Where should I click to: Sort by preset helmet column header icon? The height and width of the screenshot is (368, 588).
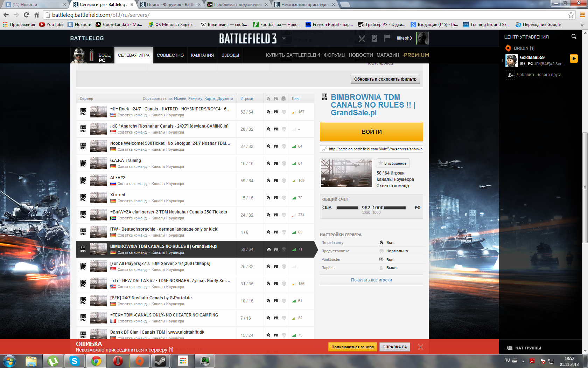tap(283, 99)
